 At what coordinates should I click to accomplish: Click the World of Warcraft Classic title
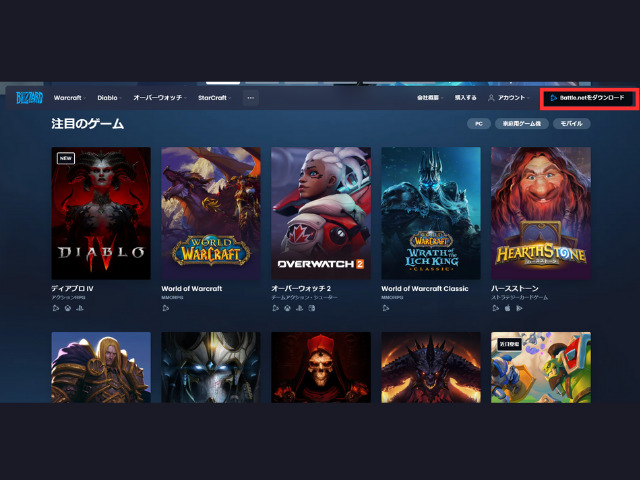pyautogui.click(x=425, y=289)
